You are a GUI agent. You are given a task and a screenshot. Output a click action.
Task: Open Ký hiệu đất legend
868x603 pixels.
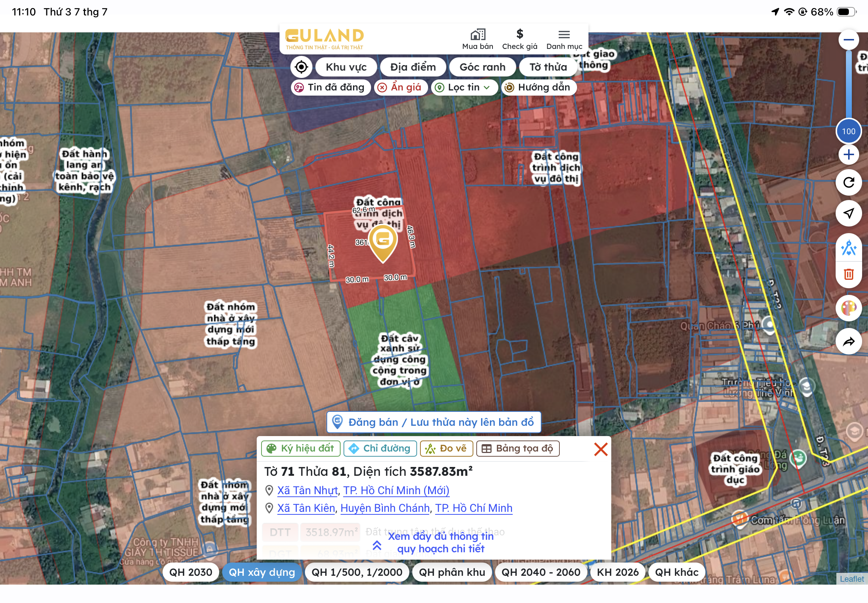(x=300, y=448)
